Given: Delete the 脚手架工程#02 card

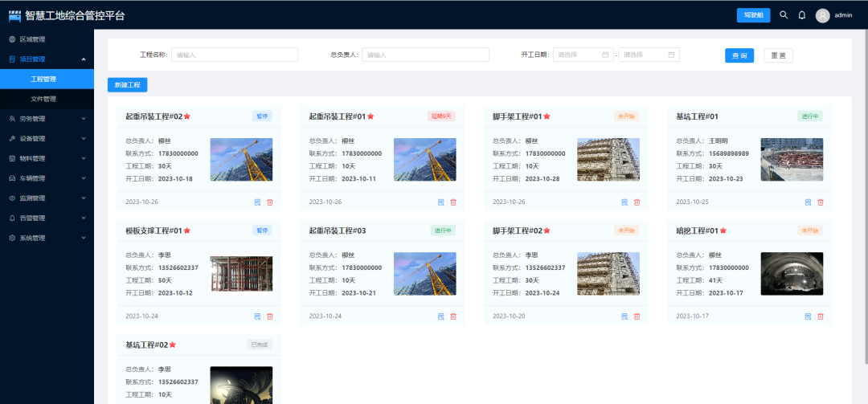Looking at the screenshot, I should click(637, 316).
